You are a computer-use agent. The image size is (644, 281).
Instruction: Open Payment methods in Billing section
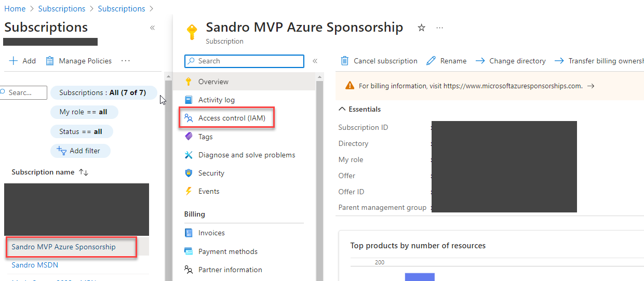pos(227,251)
